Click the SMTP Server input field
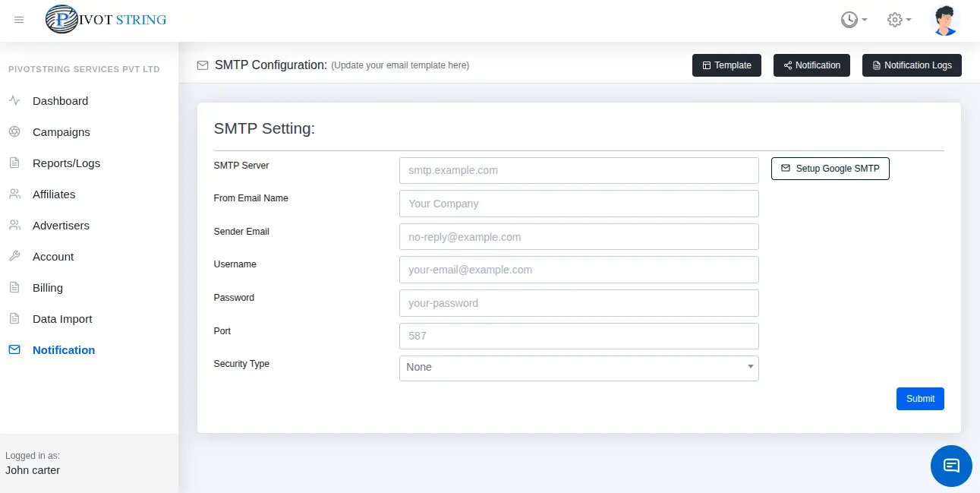This screenshot has width=980, height=493. pos(579,170)
